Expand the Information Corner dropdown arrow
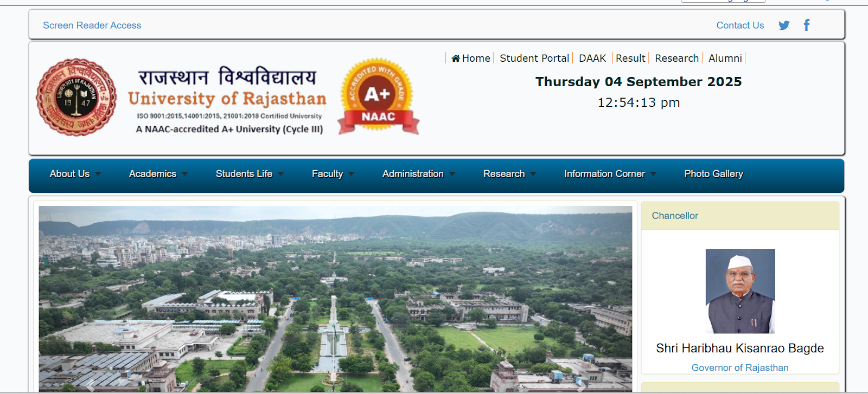868x394 pixels. pos(654,174)
